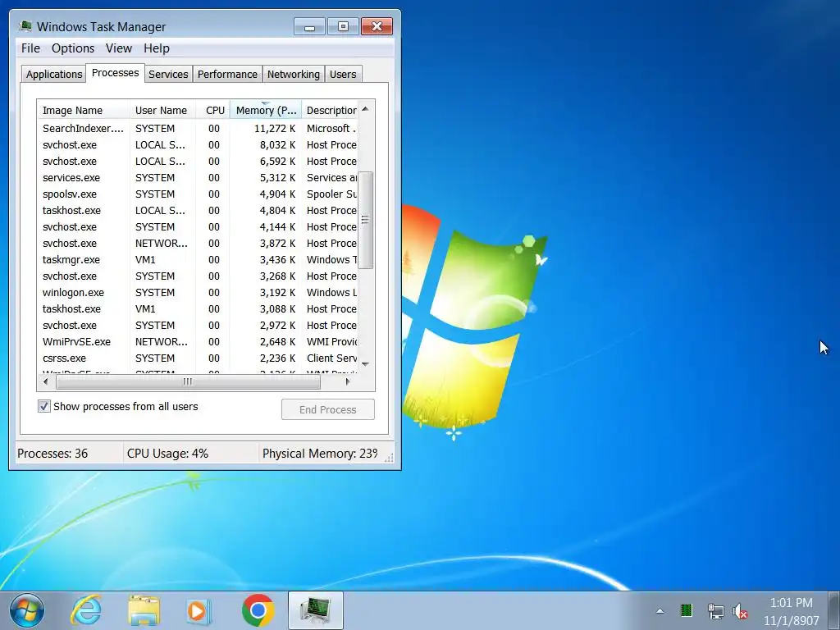Open the Windows Start orb
The width and height of the screenshot is (840, 630).
(27, 610)
